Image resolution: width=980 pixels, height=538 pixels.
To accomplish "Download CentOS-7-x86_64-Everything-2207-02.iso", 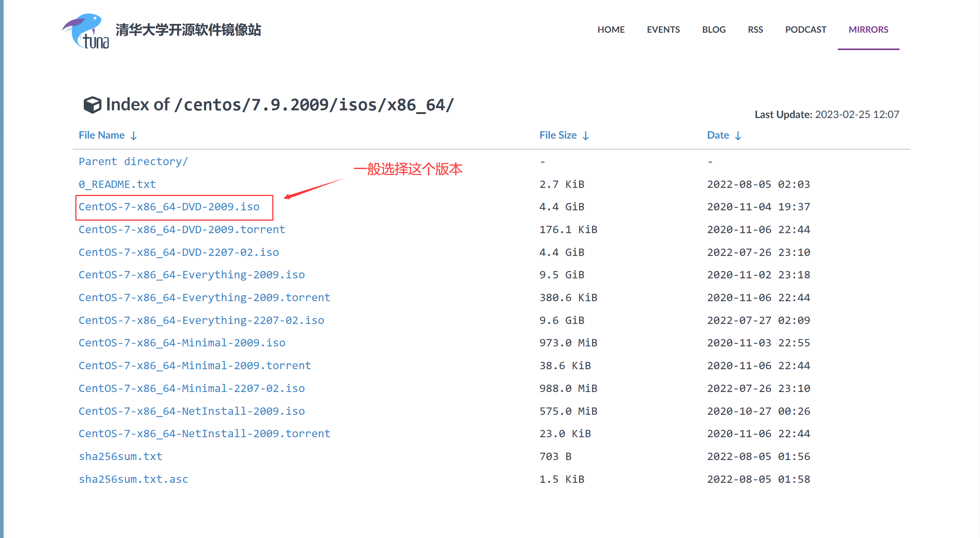I will (x=201, y=320).
